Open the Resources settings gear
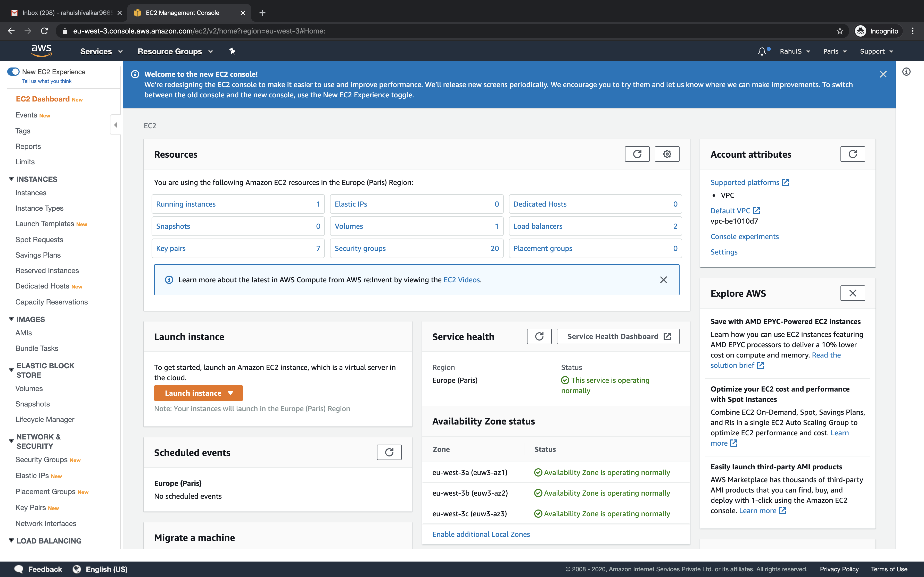Image resolution: width=924 pixels, height=577 pixels. pyautogui.click(x=667, y=154)
